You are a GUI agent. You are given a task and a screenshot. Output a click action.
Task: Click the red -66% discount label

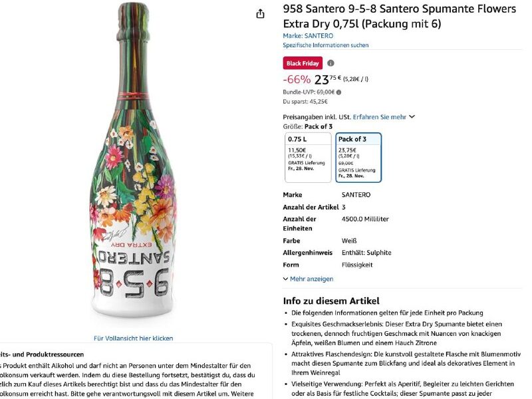coord(297,80)
